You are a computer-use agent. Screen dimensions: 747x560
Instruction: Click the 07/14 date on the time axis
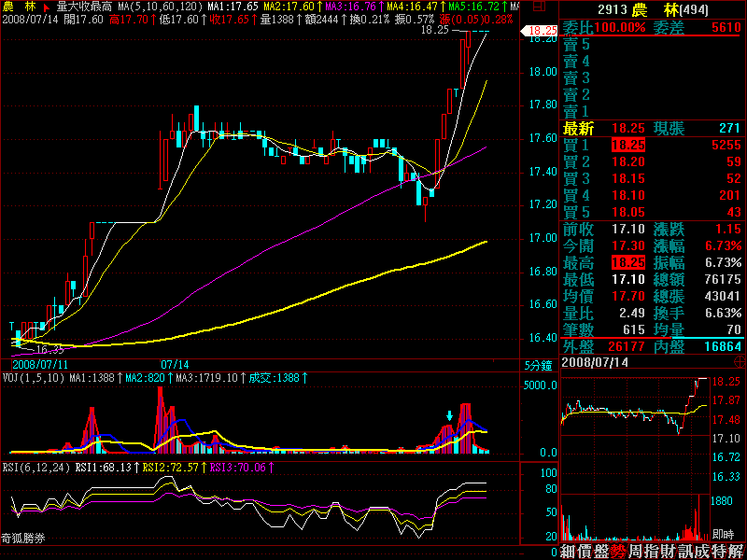pos(175,365)
